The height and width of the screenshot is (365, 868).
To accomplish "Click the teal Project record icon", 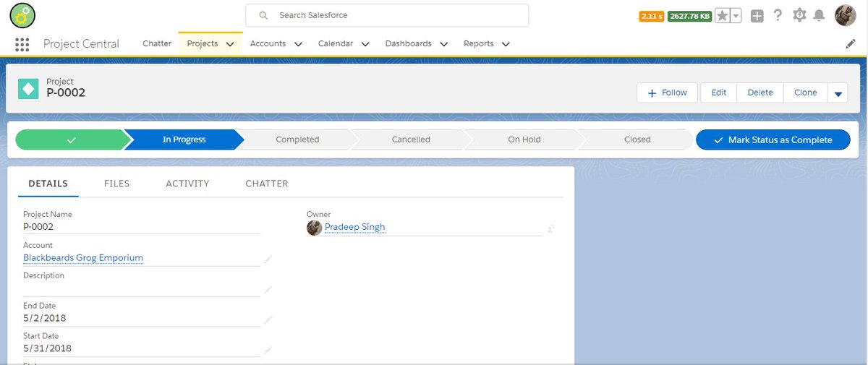I will [28, 89].
